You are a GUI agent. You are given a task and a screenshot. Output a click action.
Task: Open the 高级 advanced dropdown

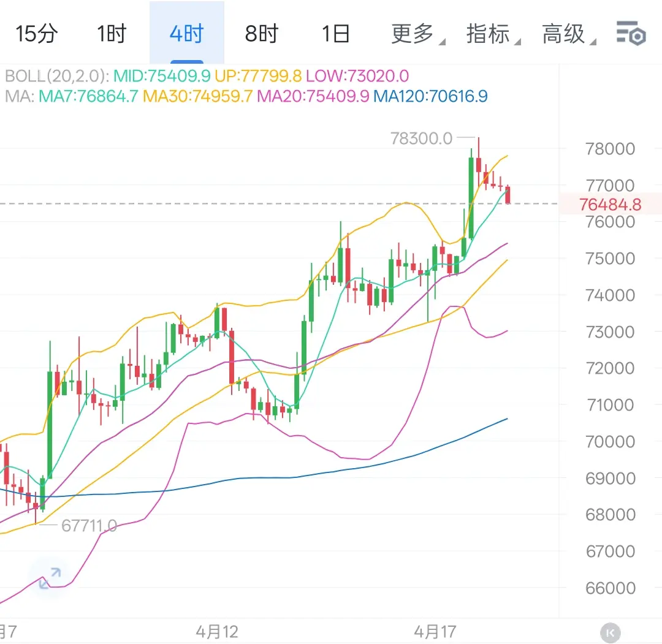[x=568, y=34]
